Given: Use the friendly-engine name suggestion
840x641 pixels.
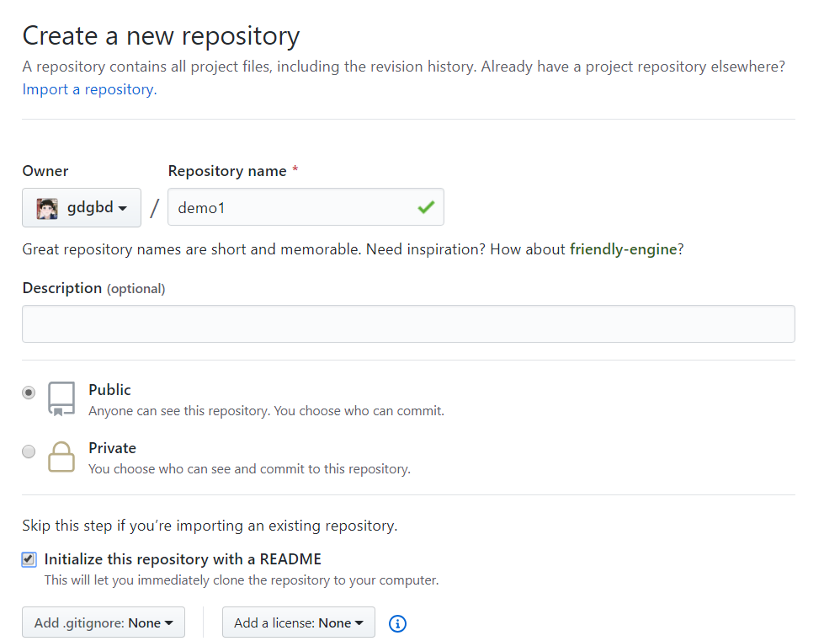Looking at the screenshot, I should [x=624, y=249].
